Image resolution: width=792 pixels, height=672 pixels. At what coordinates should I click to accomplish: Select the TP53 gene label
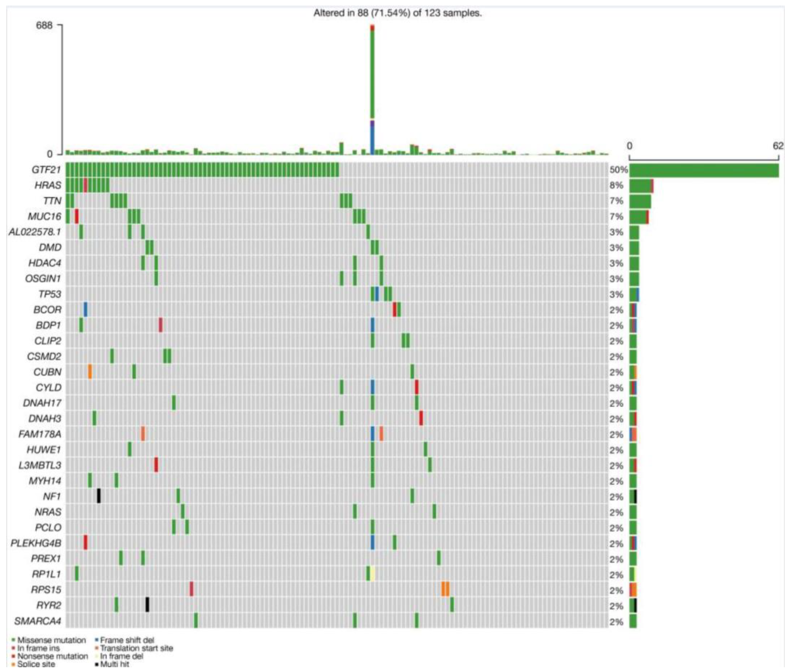click(49, 294)
